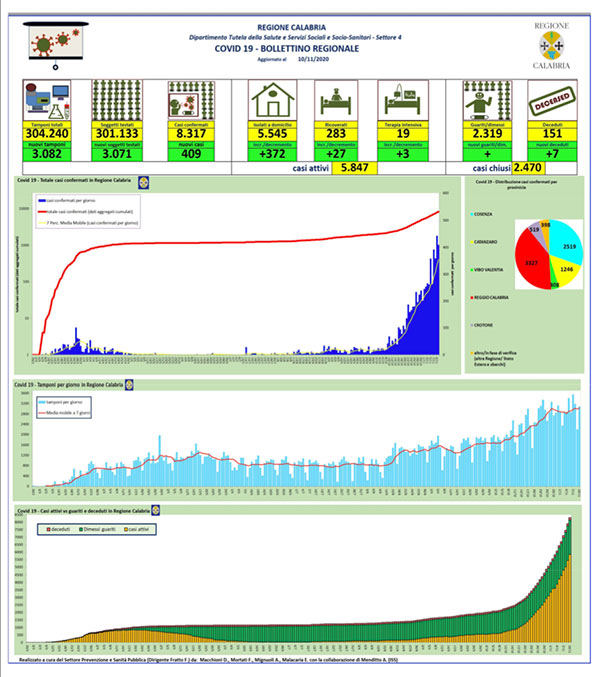Click the COSENZA legend entry
The height and width of the screenshot is (677, 600).
[x=481, y=214]
